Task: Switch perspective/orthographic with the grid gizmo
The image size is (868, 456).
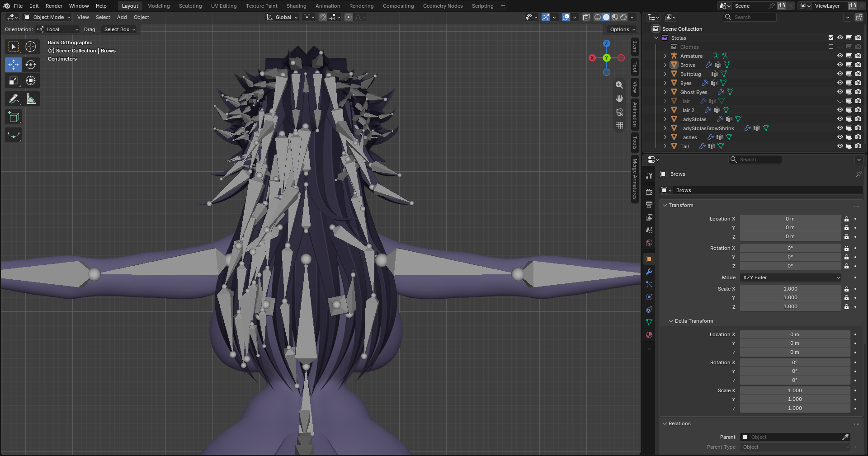Action: [x=619, y=126]
